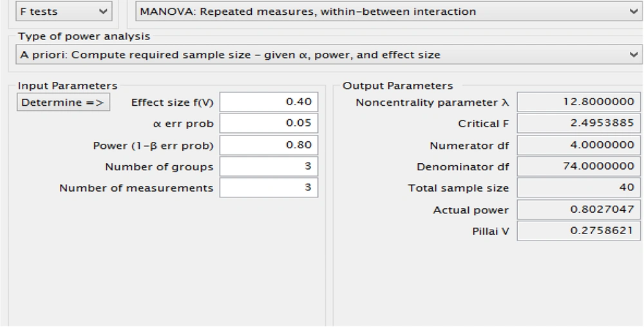Open the F tests family dropdown
Viewport: 644px width, 327px height.
(62, 12)
